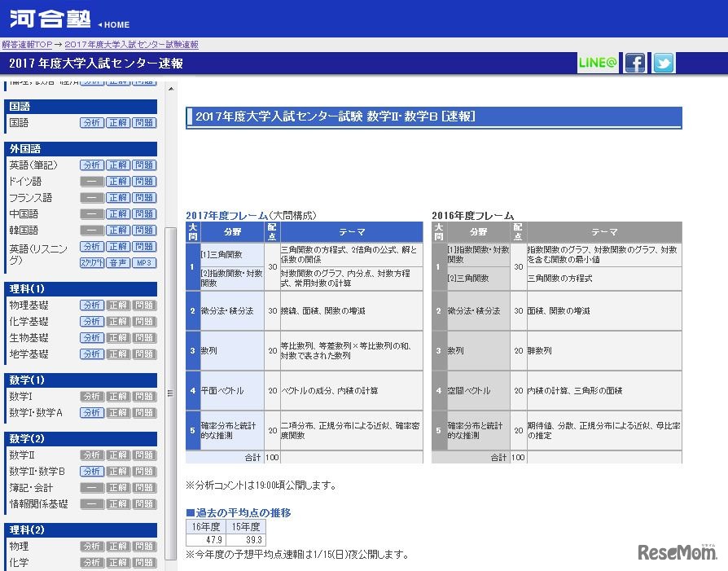The width and height of the screenshot is (728, 571).
Task: Download MP3 for English listening
Action: 144,263
